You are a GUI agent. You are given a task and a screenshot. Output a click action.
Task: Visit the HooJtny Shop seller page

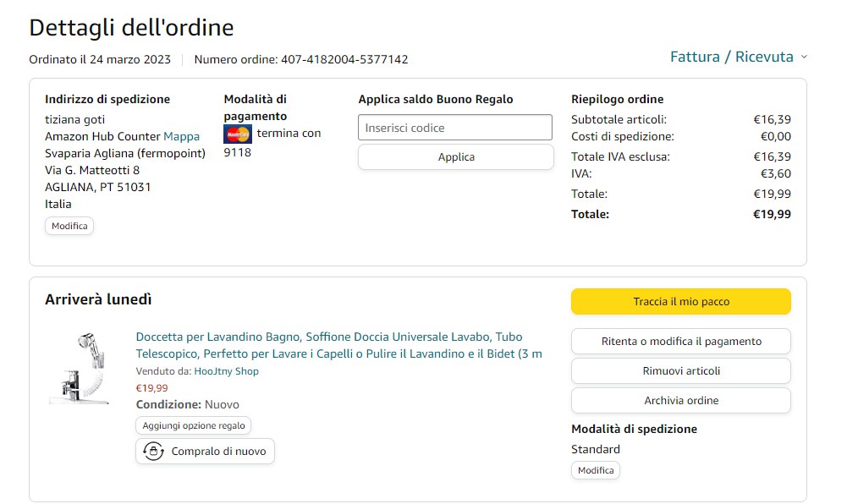click(x=227, y=371)
